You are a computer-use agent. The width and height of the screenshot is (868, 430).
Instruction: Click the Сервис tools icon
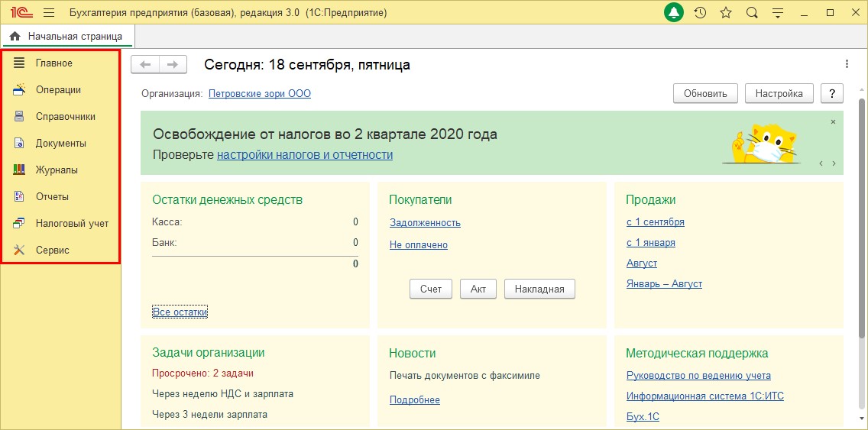coord(19,251)
